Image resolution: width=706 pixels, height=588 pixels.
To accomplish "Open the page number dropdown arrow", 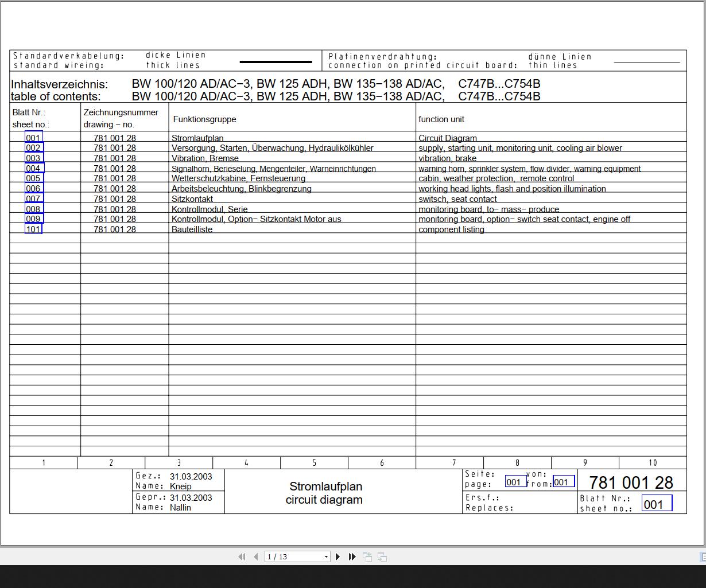I will (326, 556).
